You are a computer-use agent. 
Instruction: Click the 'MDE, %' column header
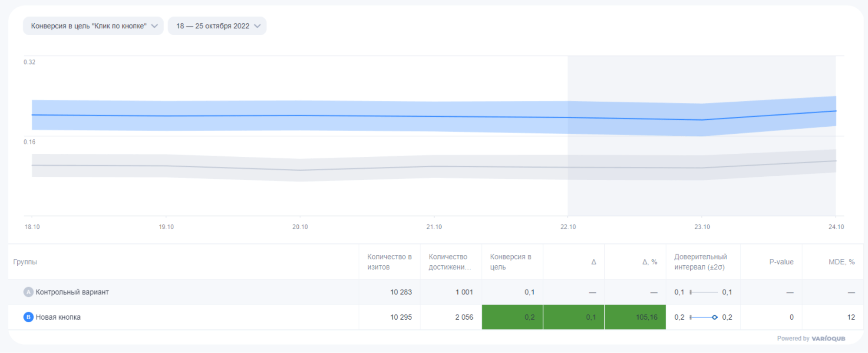[x=842, y=262]
